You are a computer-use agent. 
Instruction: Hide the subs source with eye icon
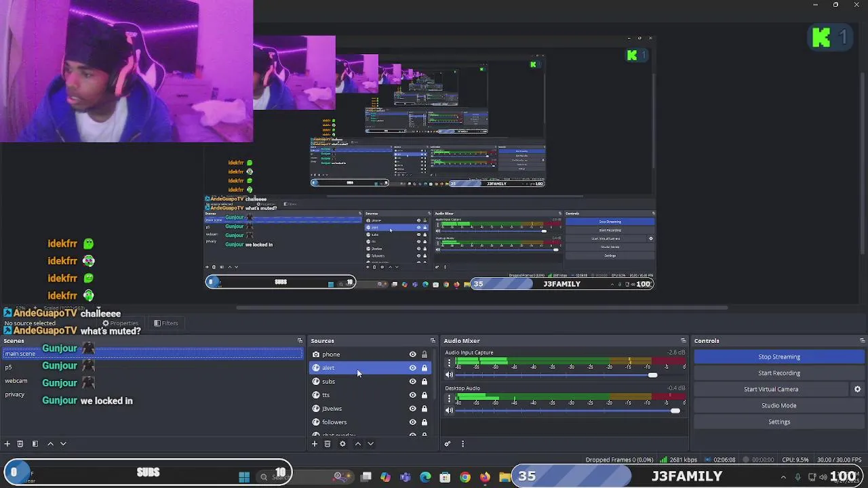tap(412, 382)
